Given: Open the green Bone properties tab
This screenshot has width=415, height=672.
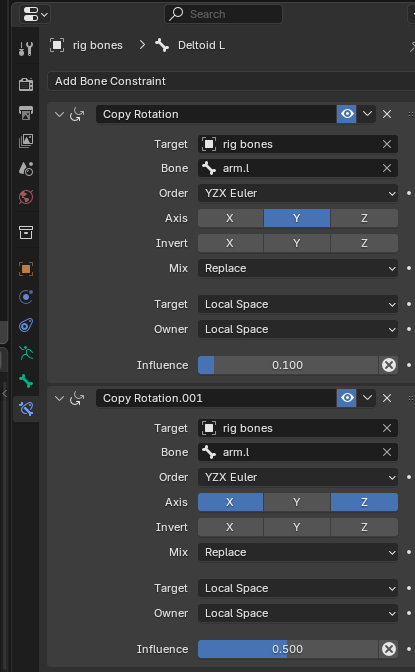Looking at the screenshot, I should point(26,381).
